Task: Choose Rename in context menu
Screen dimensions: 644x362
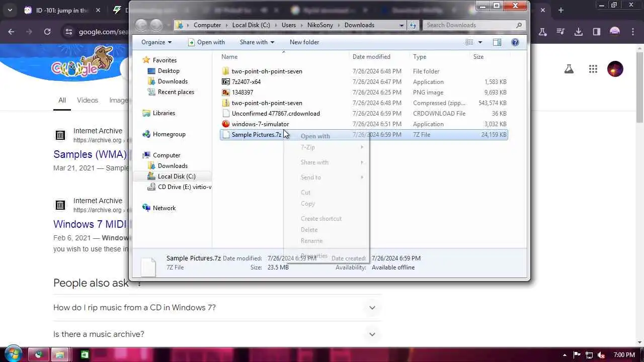Action: (326, 241)
